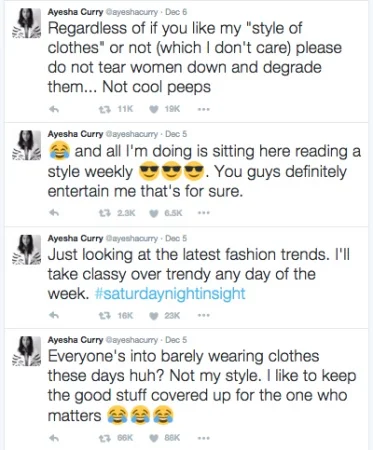Click the #saturdaynightinsight hashtag link
The height and width of the screenshot is (450, 373).
click(x=170, y=294)
